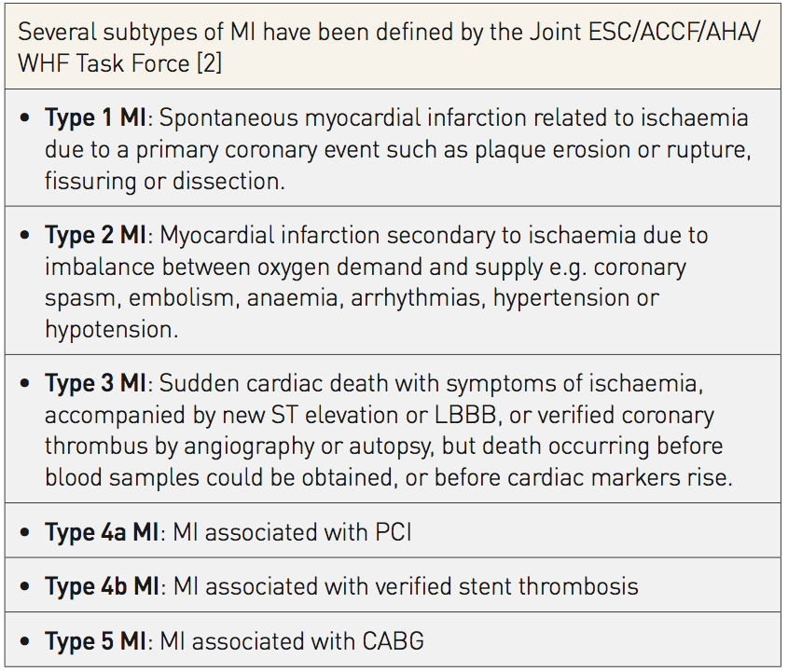Select the 'Type 4b MI' label

(x=103, y=586)
